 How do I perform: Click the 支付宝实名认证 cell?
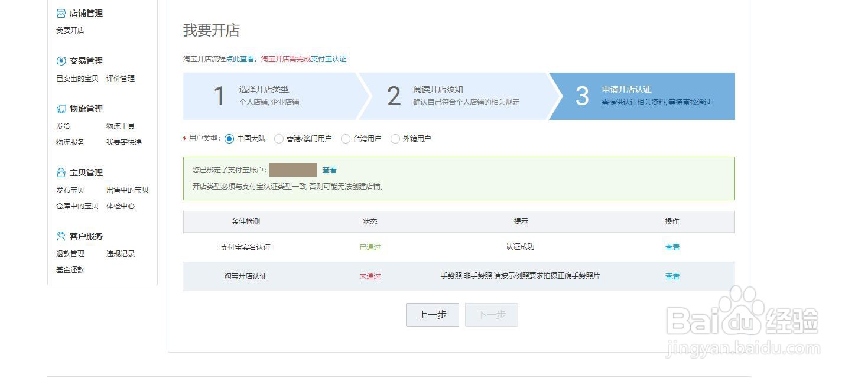[245, 247]
